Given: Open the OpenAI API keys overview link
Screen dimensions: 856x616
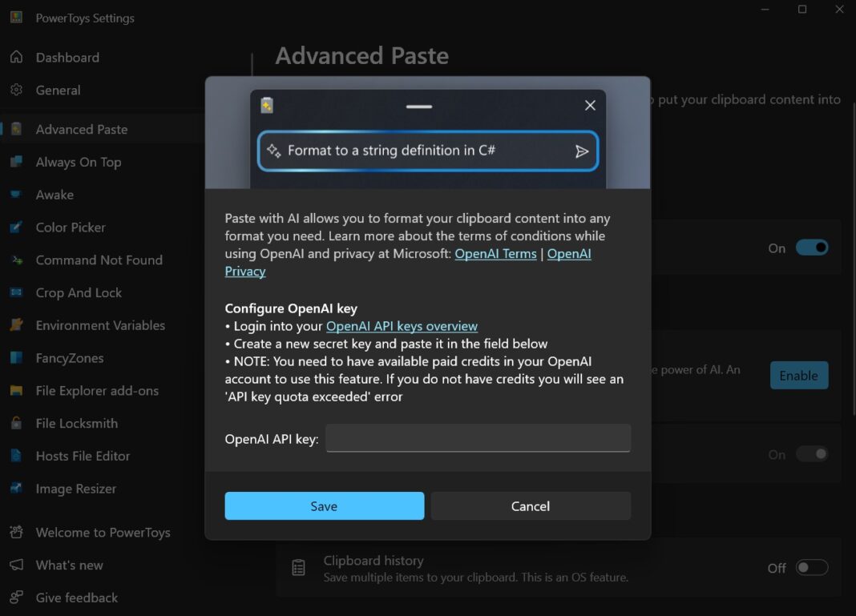Looking at the screenshot, I should tap(402, 326).
